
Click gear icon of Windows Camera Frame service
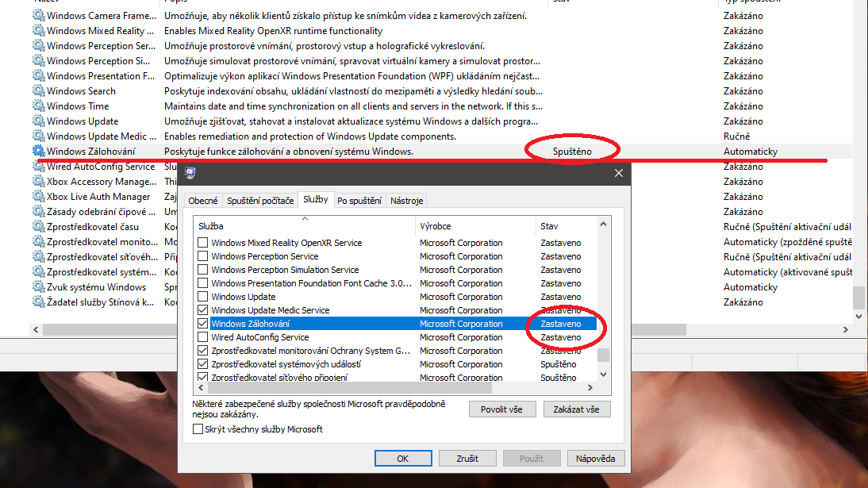(x=38, y=16)
